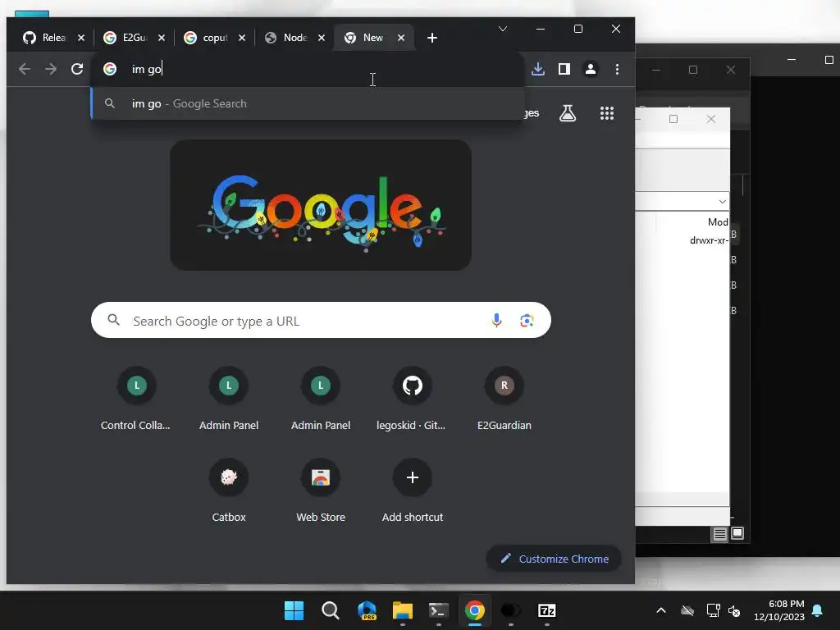Open the first Admin Panel shortcut
Viewport: 840px width, 630px height.
point(229,399)
